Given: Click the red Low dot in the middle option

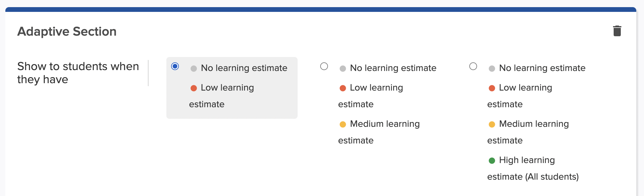Looking at the screenshot, I should click(x=343, y=88).
